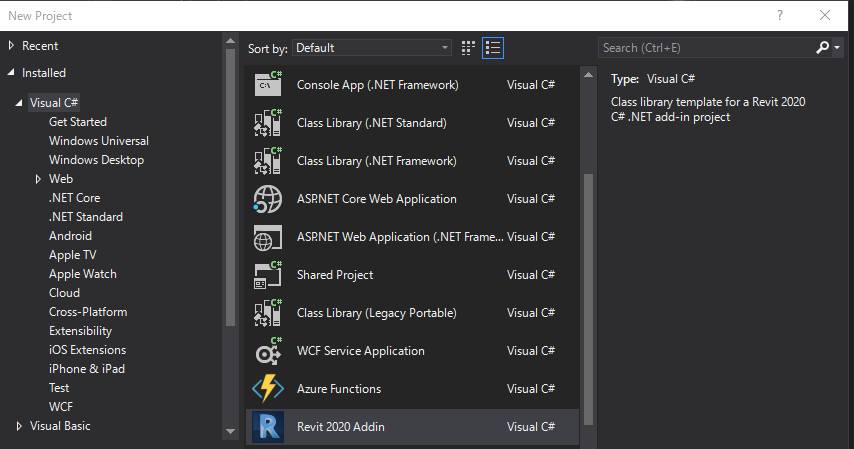Switch to medium icons list view
The image size is (854, 449).
click(x=493, y=48)
